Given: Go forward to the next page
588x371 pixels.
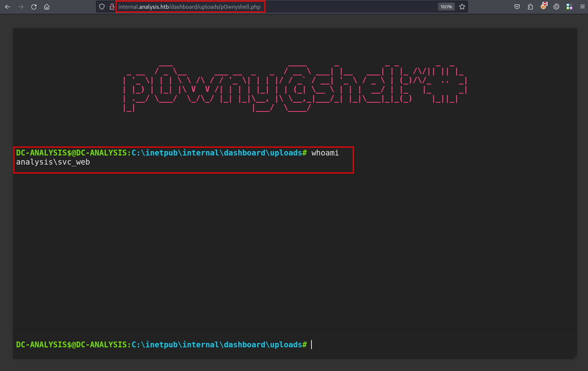Looking at the screenshot, I should (21, 7).
